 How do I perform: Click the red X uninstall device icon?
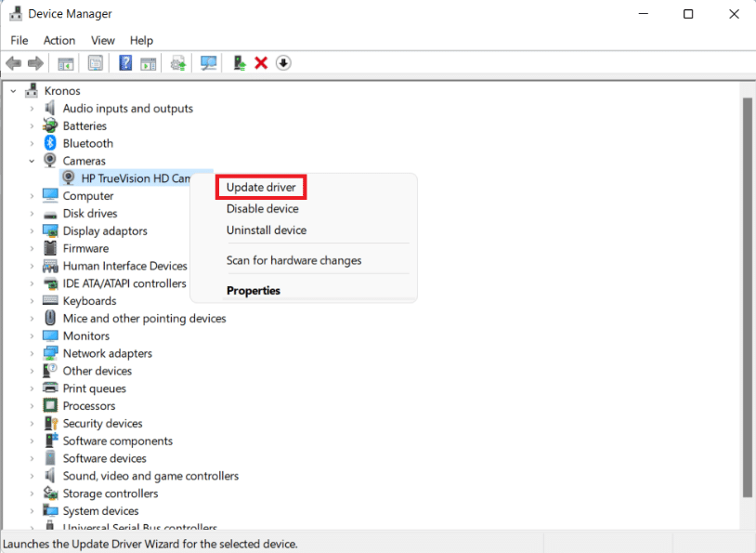261,63
